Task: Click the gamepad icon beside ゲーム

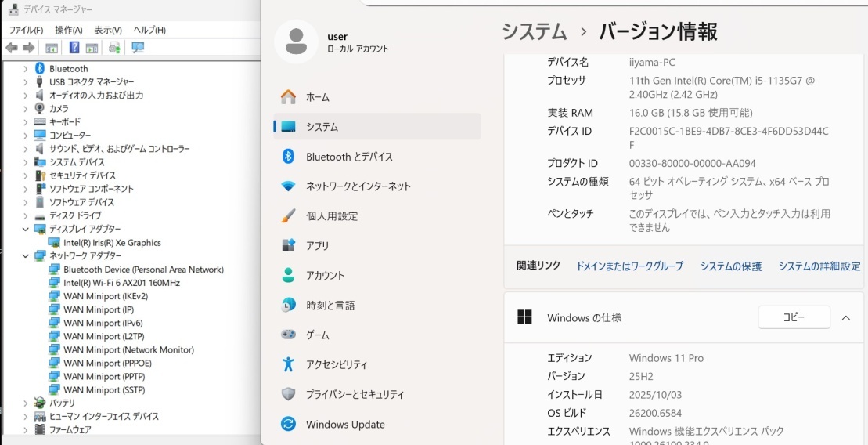Action: [x=288, y=335]
